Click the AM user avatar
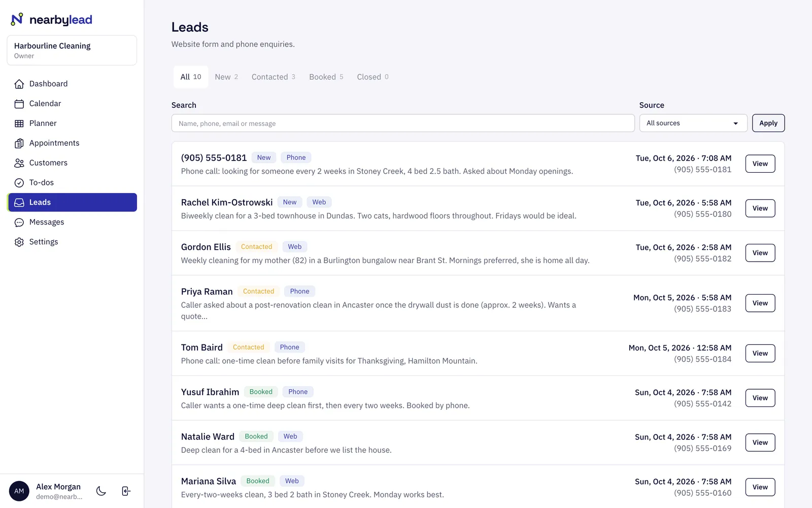Image resolution: width=812 pixels, height=508 pixels. point(19,491)
